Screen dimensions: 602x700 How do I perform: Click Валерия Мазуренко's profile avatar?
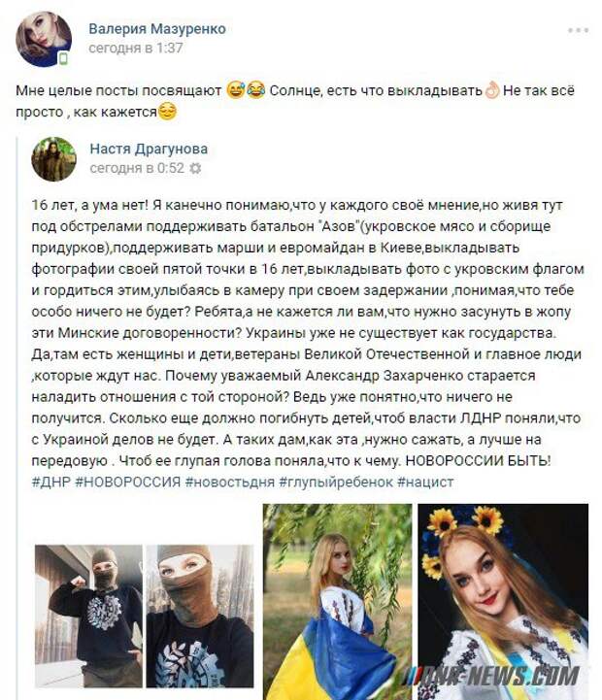pos(44,39)
